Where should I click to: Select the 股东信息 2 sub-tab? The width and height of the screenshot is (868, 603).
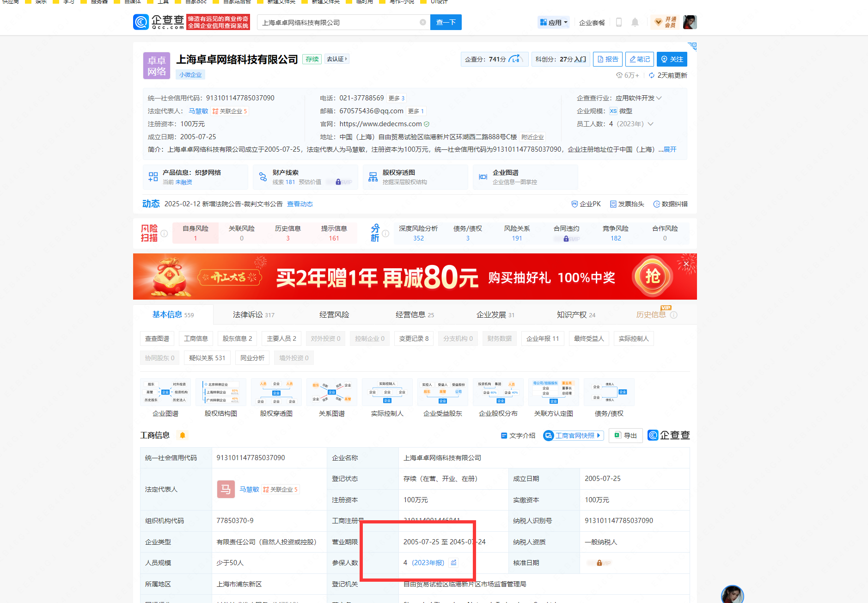tap(237, 338)
